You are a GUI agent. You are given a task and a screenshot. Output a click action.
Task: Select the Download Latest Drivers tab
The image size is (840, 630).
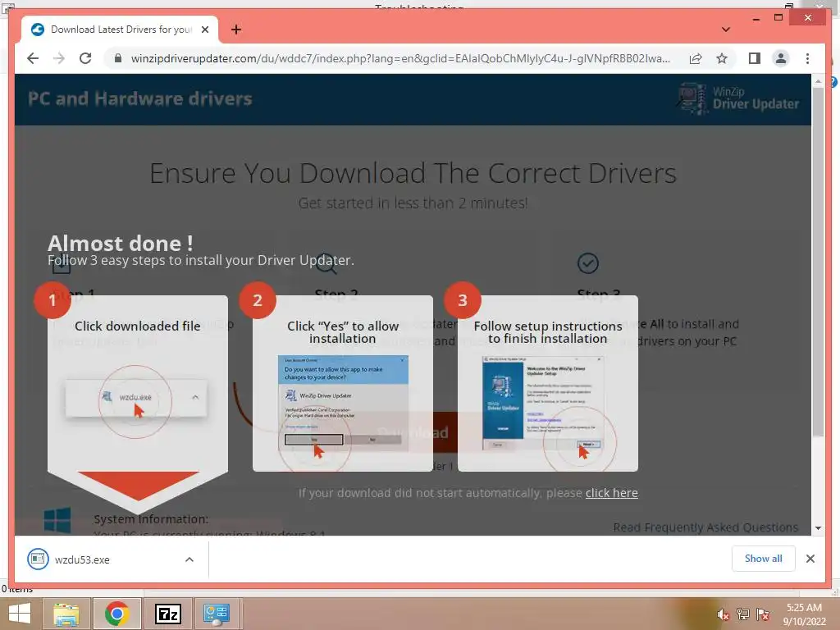(120, 30)
